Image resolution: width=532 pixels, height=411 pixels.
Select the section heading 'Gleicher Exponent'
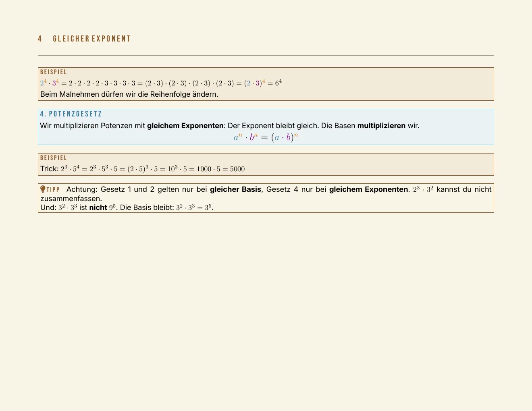[x=92, y=39]
